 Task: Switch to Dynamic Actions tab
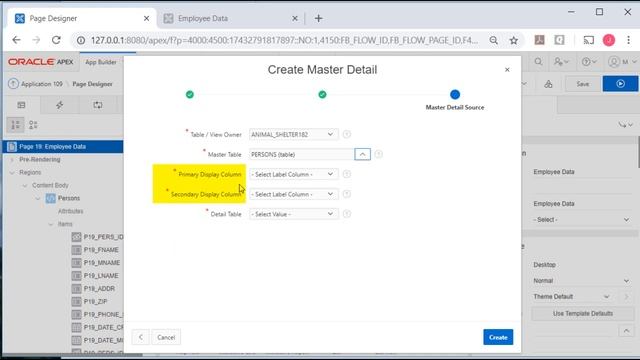pos(60,105)
